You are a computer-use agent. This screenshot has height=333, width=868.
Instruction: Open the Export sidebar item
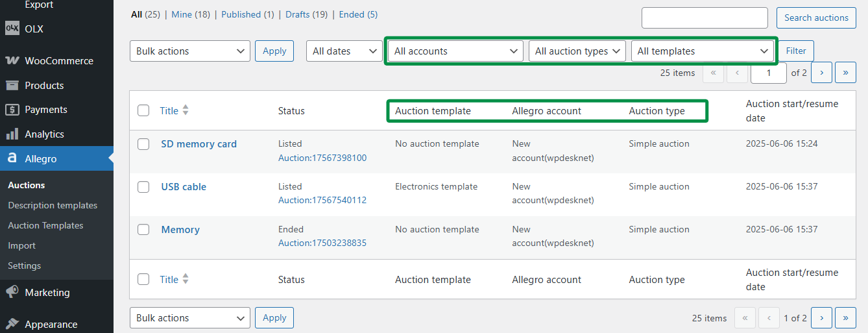point(39,5)
